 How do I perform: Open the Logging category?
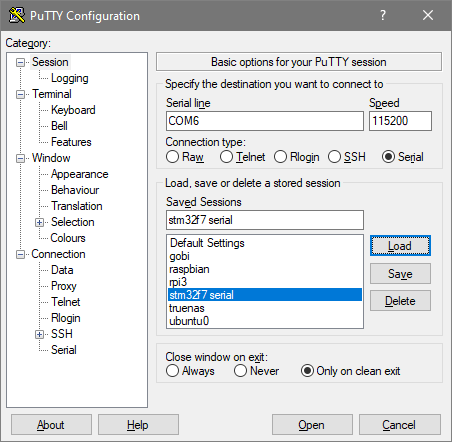(69, 78)
